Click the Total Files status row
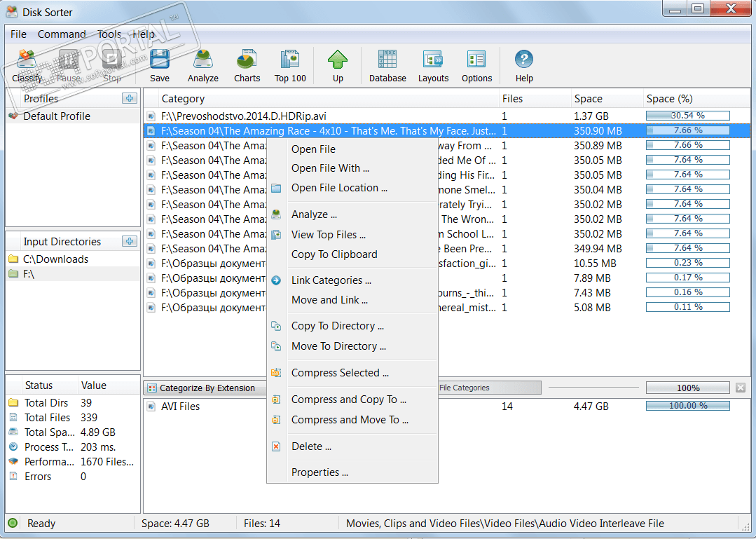The height and width of the screenshot is (539, 756). (x=73, y=418)
